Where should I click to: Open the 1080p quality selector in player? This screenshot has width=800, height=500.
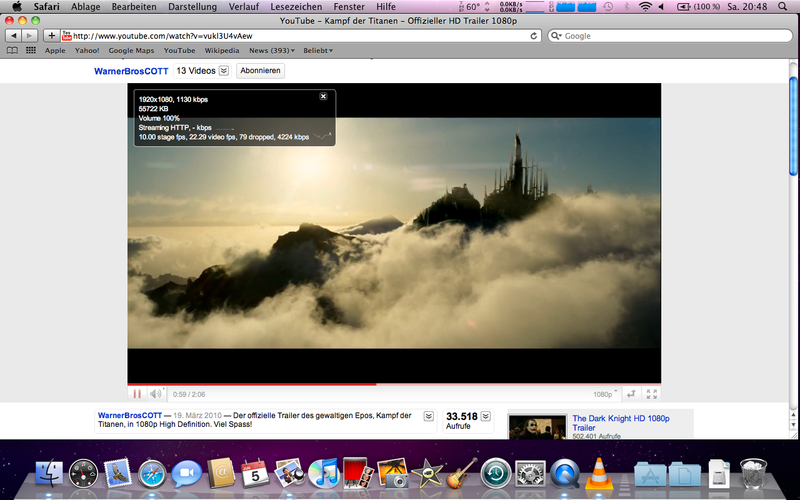coord(605,394)
